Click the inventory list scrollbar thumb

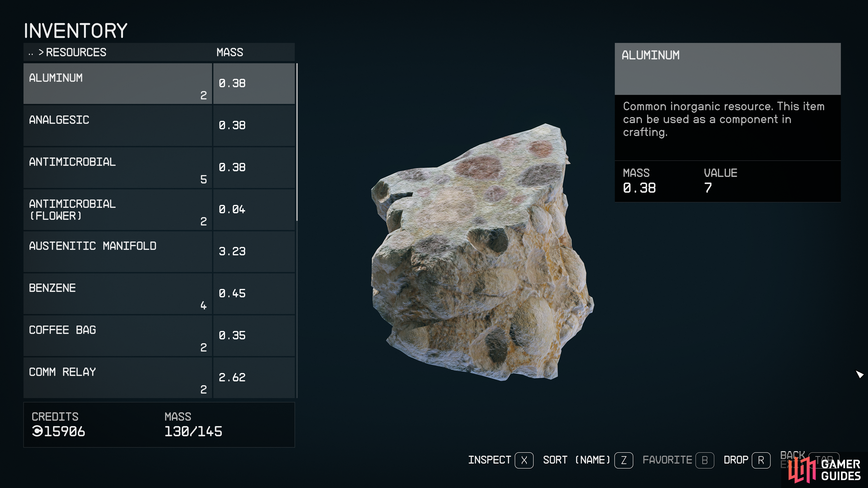[297, 142]
